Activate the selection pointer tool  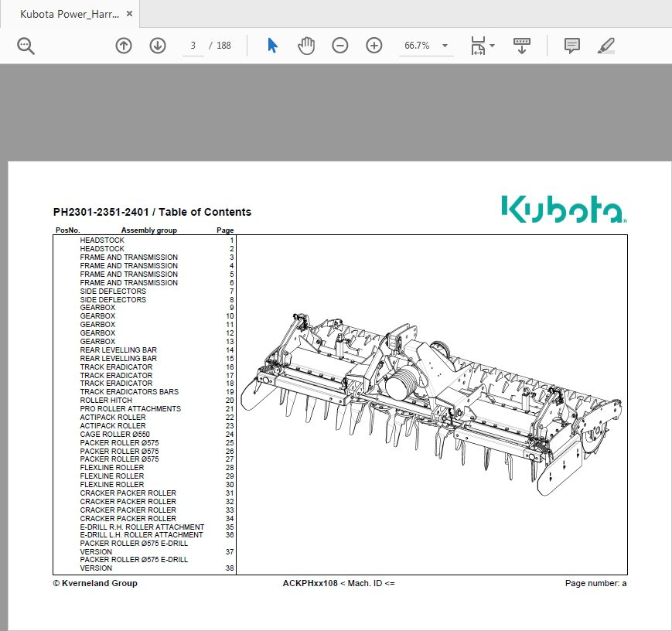click(x=272, y=46)
